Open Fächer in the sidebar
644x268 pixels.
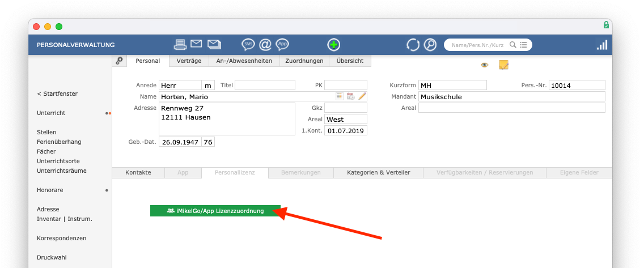click(x=46, y=151)
